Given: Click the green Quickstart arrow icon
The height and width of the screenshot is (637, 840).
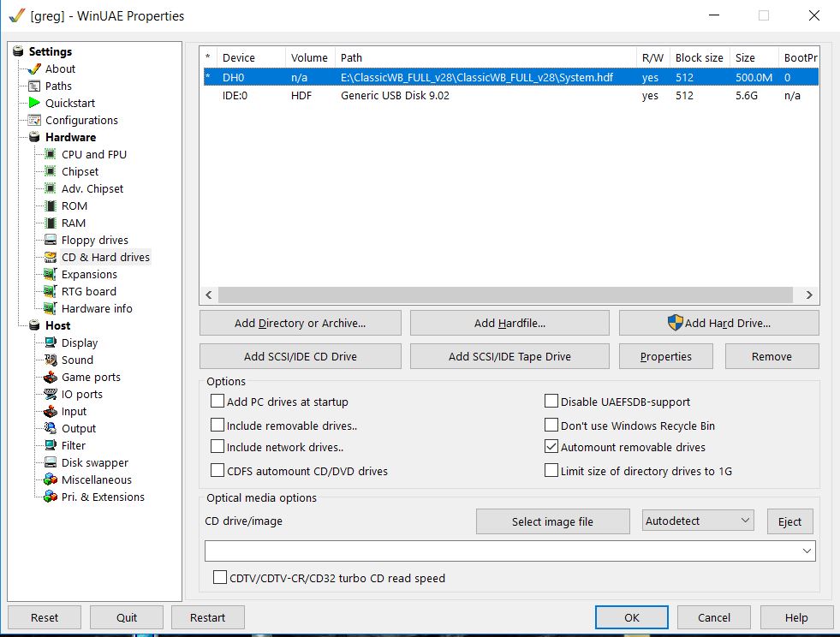Looking at the screenshot, I should [33, 103].
